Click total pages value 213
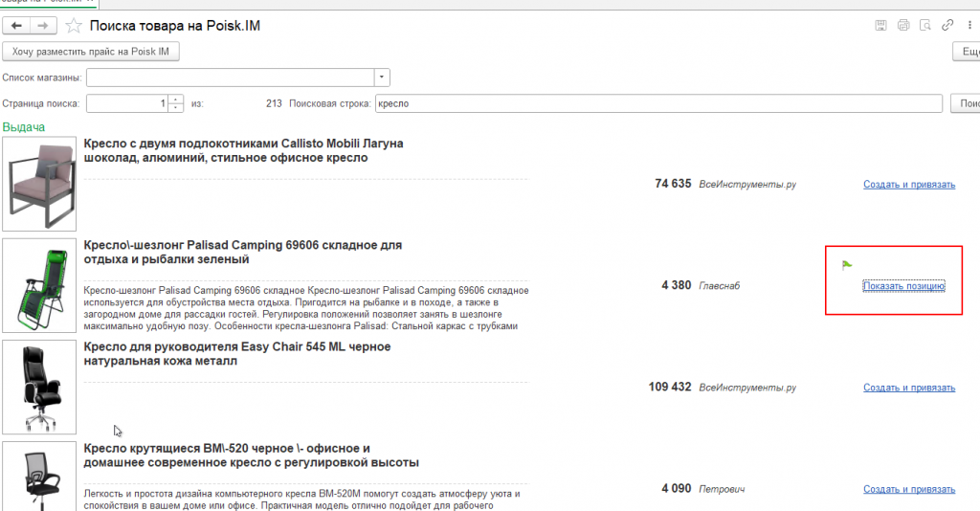This screenshot has width=980, height=511. tap(274, 103)
